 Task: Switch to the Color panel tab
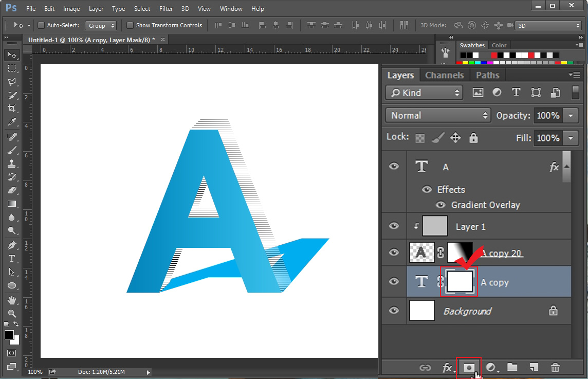[x=499, y=45]
